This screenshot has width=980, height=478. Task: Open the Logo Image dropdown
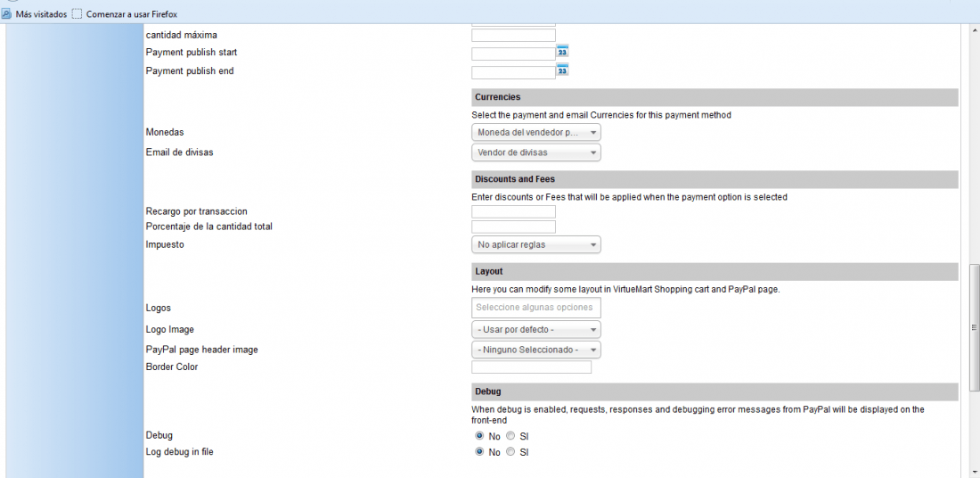tap(536, 329)
